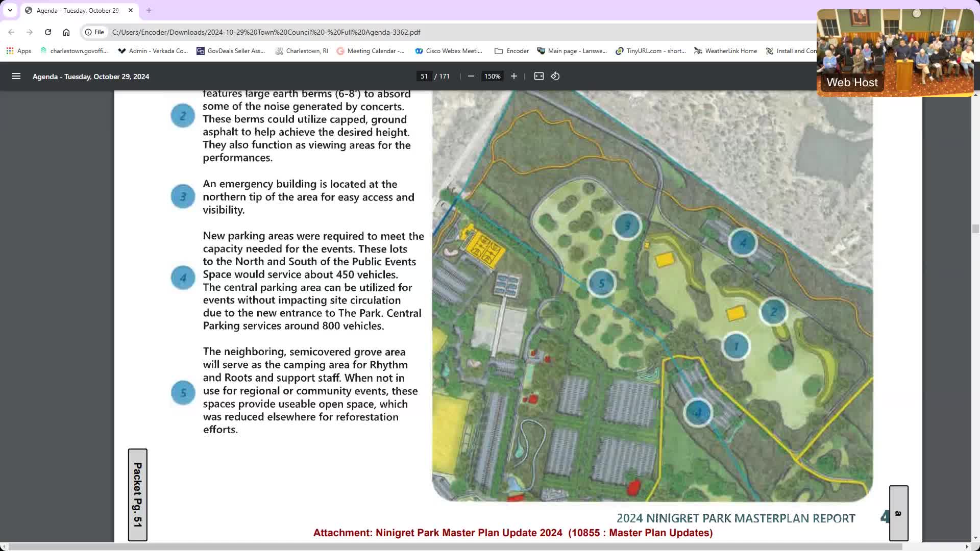Image resolution: width=980 pixels, height=551 pixels.
Task: Zoom in on the PDF
Action: coord(514,76)
